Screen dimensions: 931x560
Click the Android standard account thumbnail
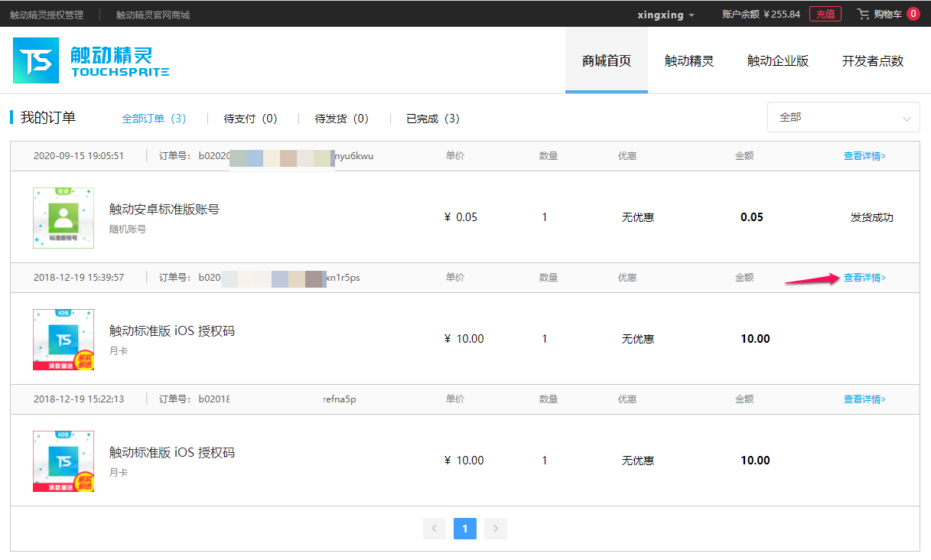point(63,217)
